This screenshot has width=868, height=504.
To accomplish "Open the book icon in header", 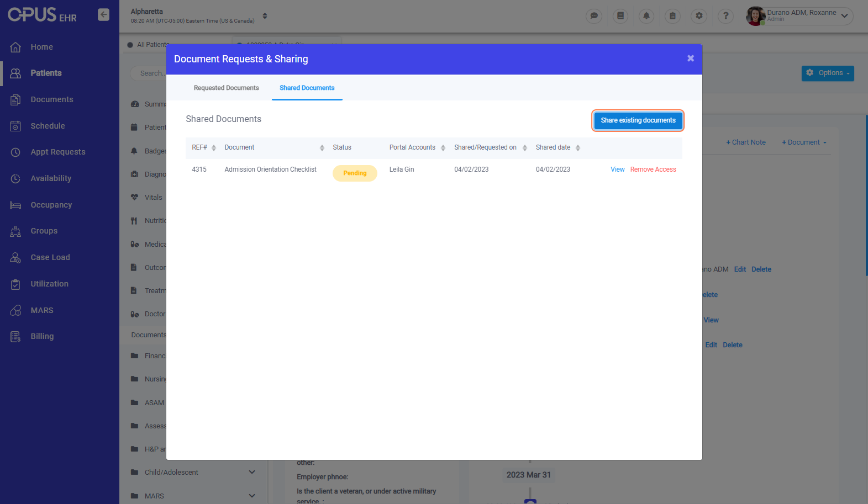I will click(x=620, y=16).
